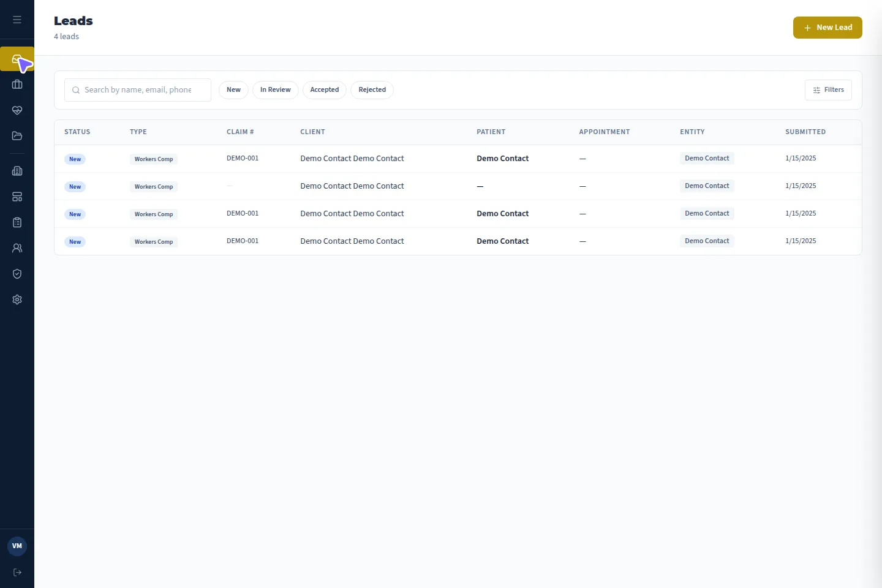Click the magnifier icon in search box
The height and width of the screenshot is (588, 882).
point(76,90)
